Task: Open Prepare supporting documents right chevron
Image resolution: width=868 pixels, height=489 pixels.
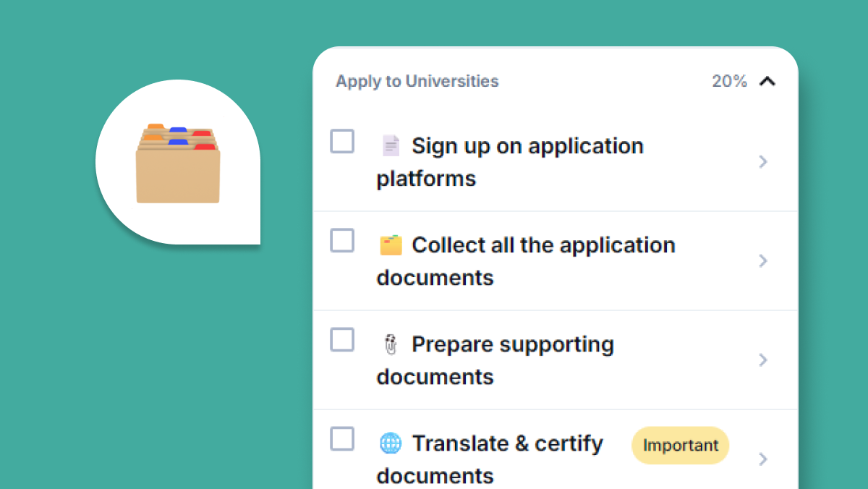Action: 763,360
